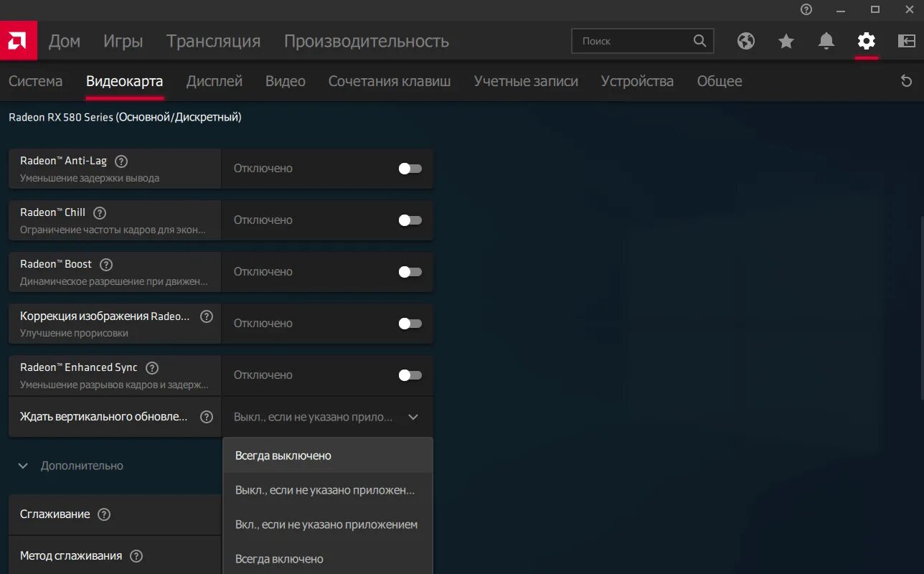Enable the Radeon Chill toggle

(x=409, y=220)
